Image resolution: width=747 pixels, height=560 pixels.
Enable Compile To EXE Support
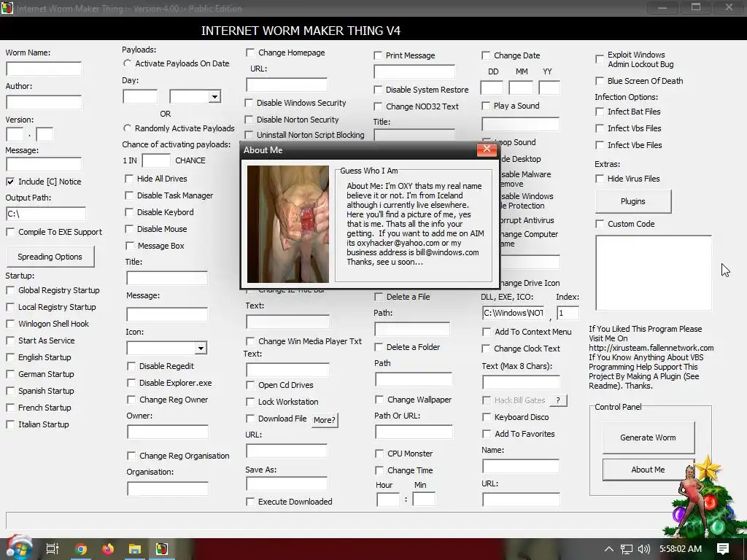coord(10,232)
